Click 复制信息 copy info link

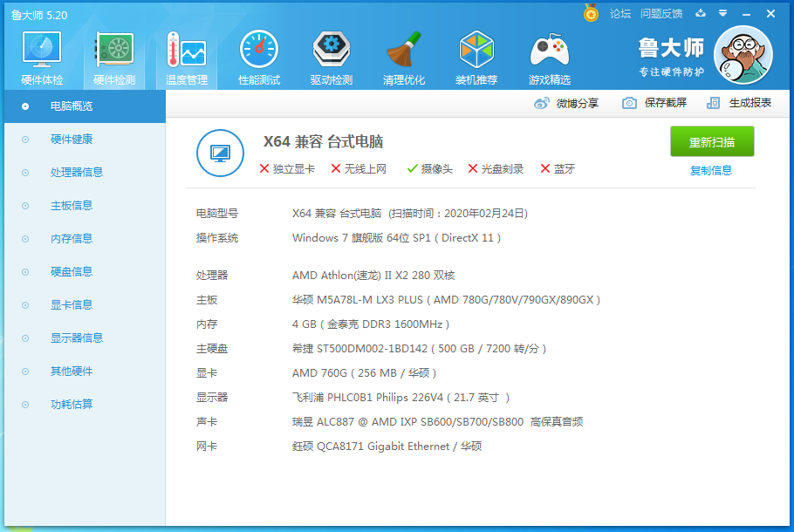pos(711,171)
